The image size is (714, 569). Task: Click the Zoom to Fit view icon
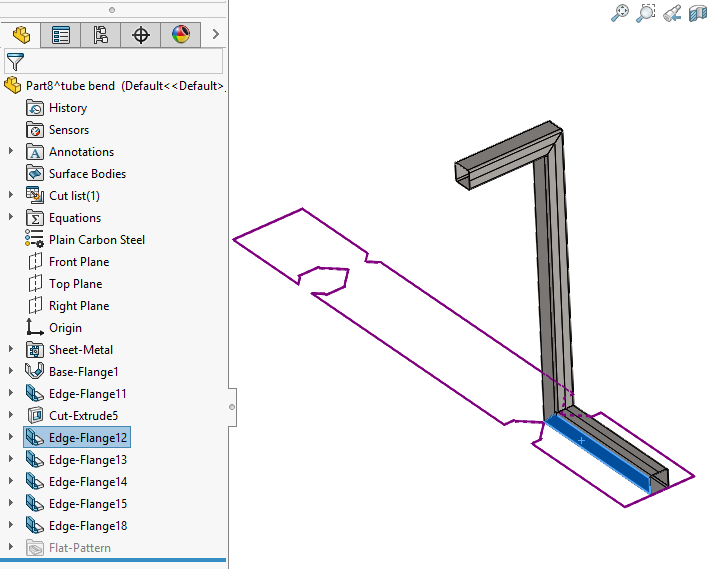click(x=620, y=13)
